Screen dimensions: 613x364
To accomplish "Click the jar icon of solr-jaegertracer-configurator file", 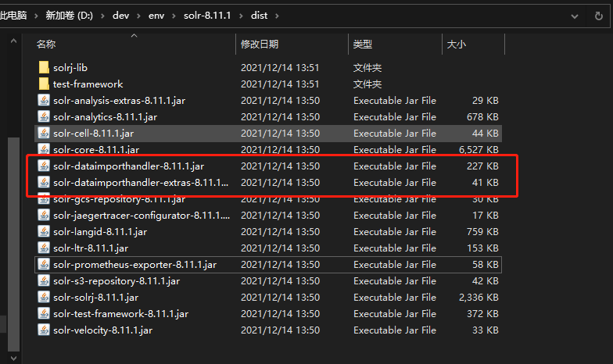I will click(x=44, y=216).
